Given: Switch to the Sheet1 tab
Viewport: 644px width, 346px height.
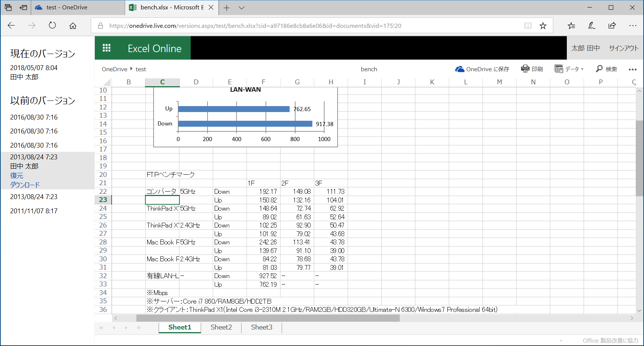Looking at the screenshot, I should [180, 327].
